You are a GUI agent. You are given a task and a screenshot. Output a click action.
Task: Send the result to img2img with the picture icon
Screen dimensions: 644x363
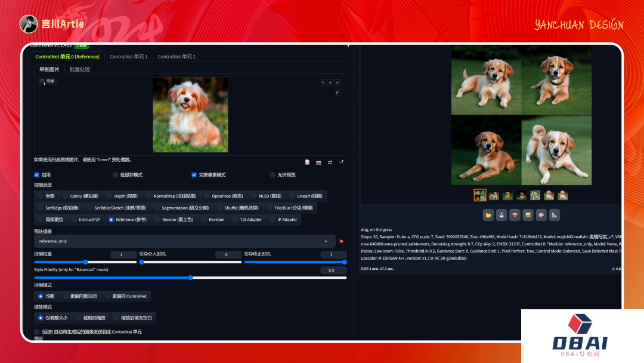528,215
